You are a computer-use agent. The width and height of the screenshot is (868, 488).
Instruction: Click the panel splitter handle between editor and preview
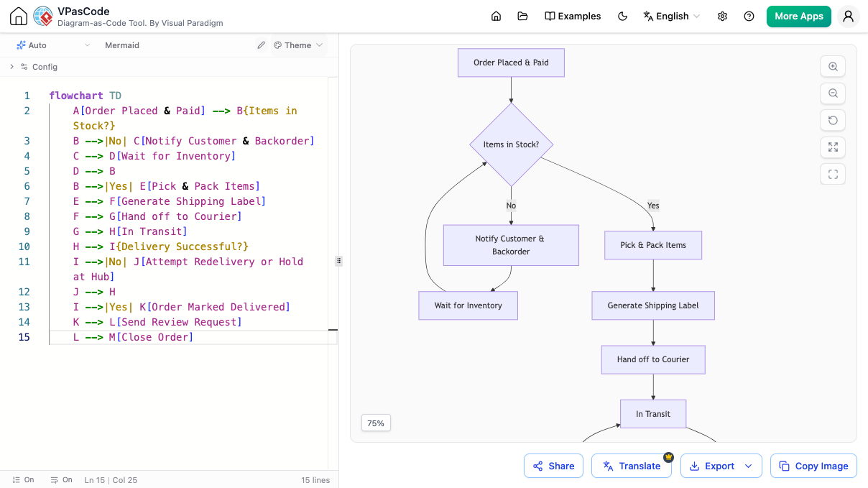pos(338,261)
